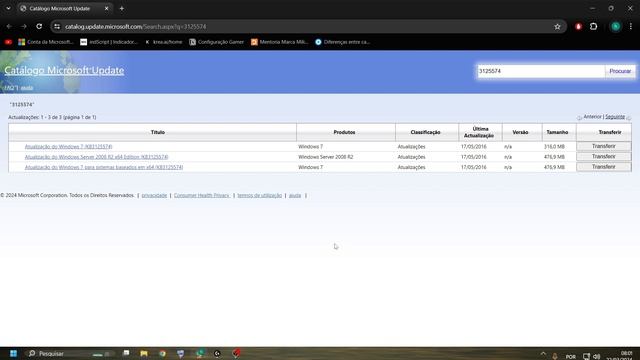
Task: Open the volume speaker tray icon
Action: [x=597, y=356]
